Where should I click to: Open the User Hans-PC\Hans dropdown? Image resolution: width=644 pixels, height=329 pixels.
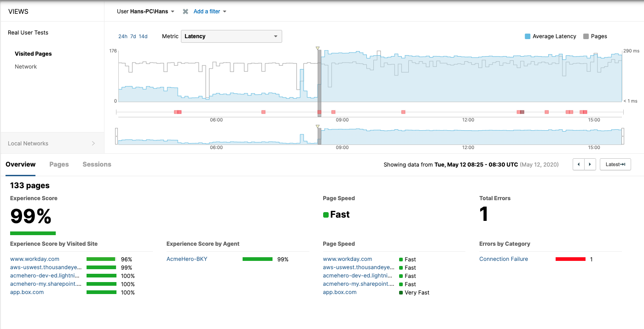click(x=145, y=12)
